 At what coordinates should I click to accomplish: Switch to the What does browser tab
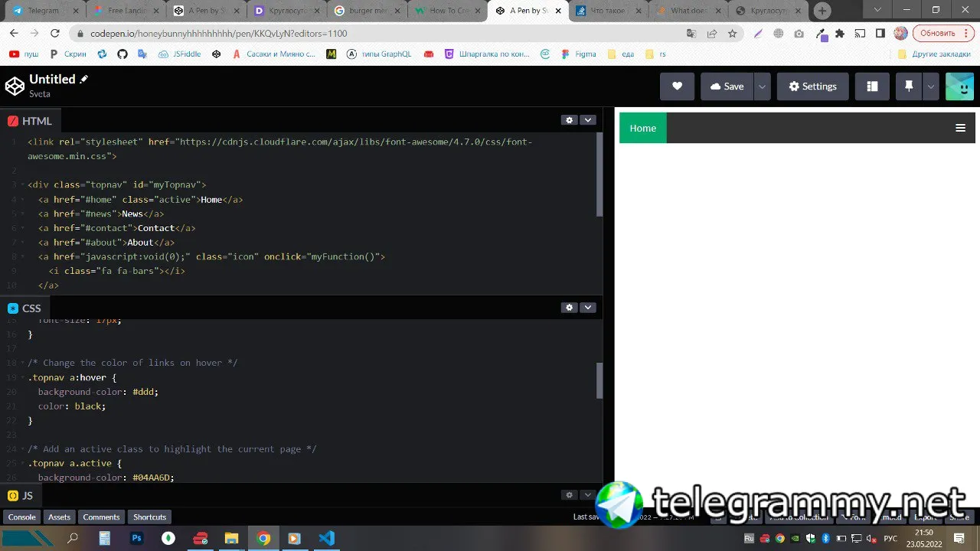689,11
